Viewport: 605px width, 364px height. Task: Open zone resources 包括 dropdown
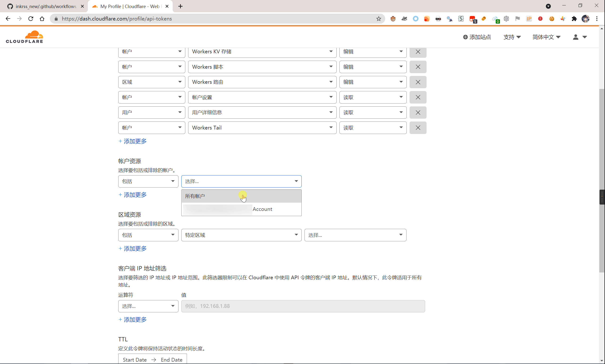pyautogui.click(x=148, y=235)
